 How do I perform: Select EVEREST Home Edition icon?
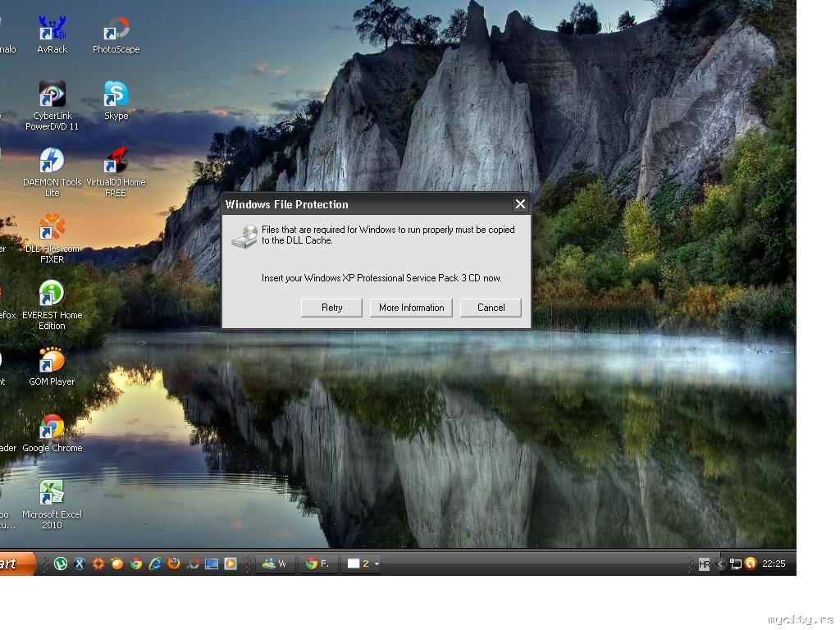pos(52,305)
